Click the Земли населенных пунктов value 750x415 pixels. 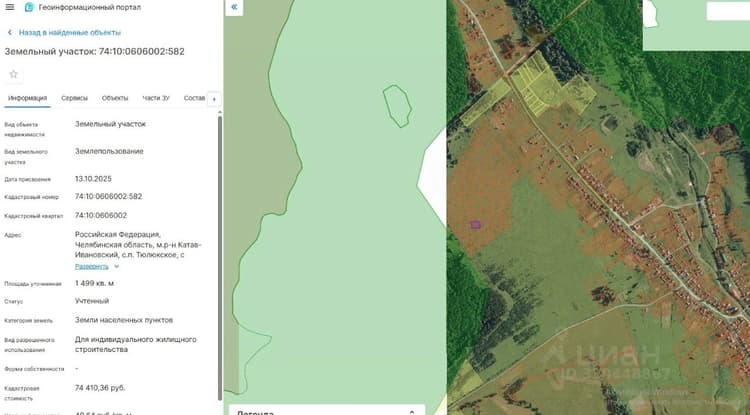point(124,320)
